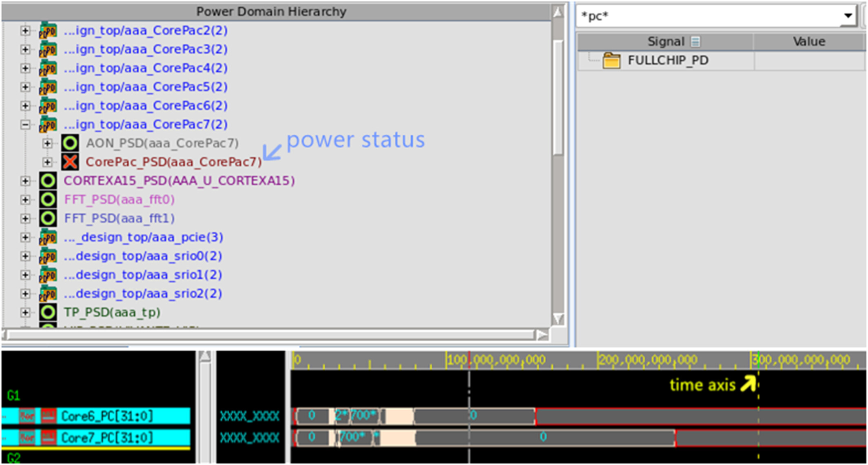Expand the aaa_CorePac2(2) tree node
Screen dimensions: 868x465
click(25, 31)
